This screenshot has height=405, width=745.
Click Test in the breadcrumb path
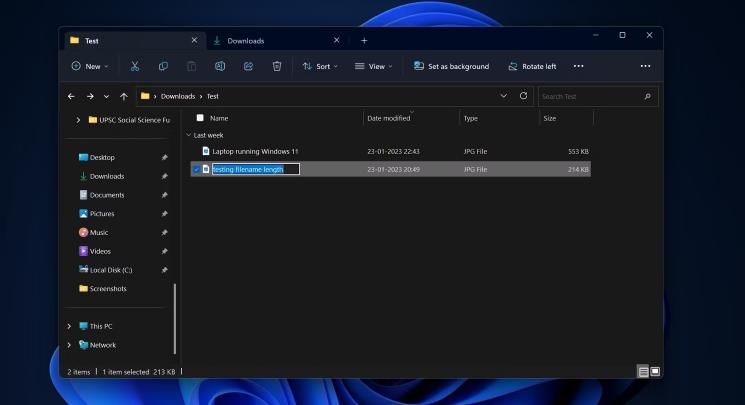212,96
